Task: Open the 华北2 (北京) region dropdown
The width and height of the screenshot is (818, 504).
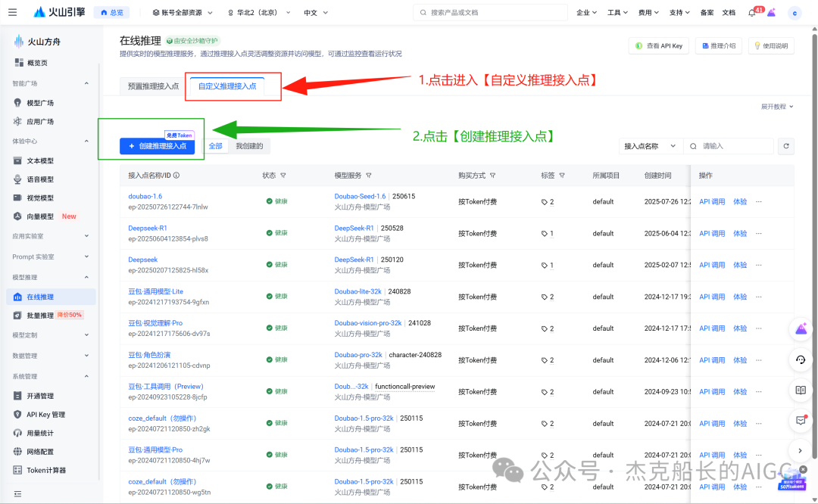Action: [x=258, y=13]
